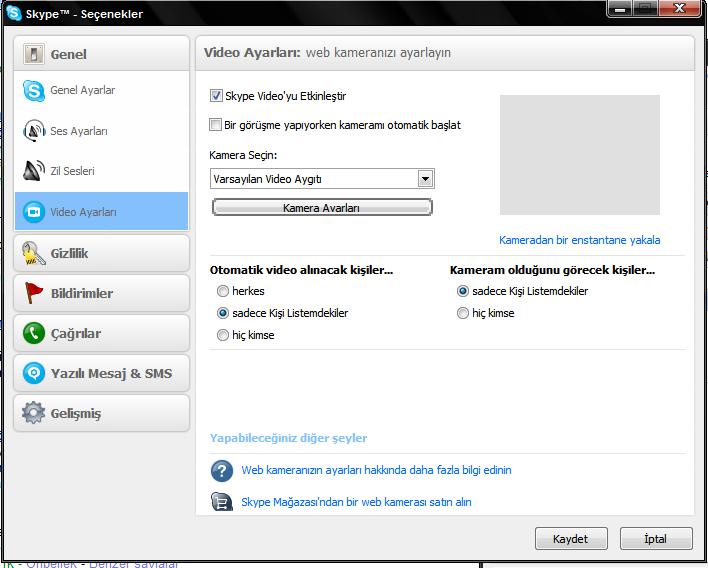This screenshot has height=568, width=708.
Task: Click the Bildirimler red flag icon
Action: pyautogui.click(x=34, y=293)
